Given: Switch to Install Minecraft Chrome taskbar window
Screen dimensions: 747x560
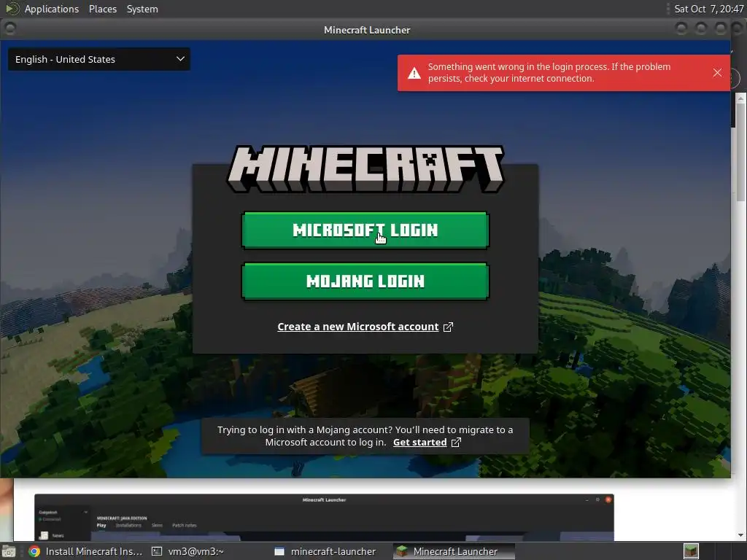Looking at the screenshot, I should [x=86, y=551].
